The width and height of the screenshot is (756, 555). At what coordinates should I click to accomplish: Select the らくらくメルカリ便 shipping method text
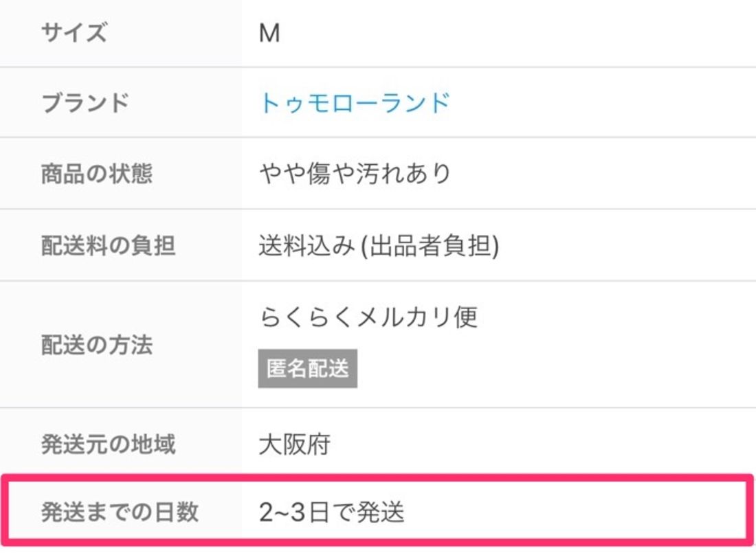coord(368,317)
